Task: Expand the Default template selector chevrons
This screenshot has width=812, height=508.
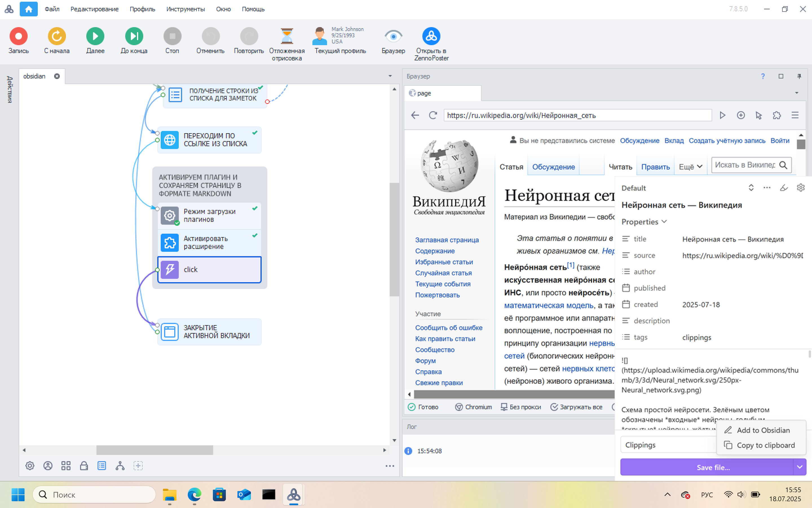Action: pos(751,187)
